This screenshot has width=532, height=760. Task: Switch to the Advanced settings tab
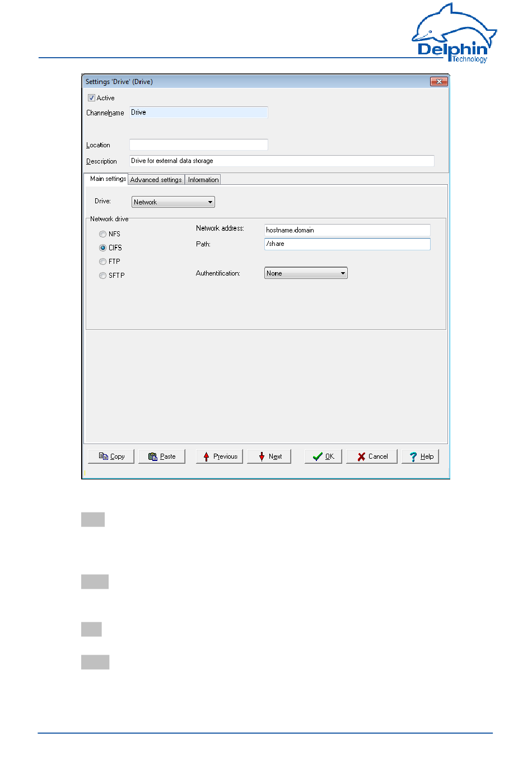(156, 180)
